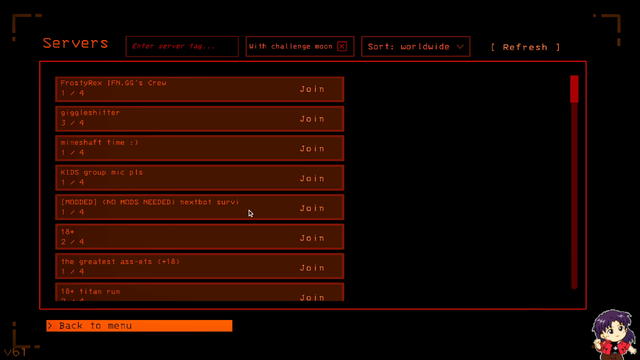Viewport: 640px width, 360px height.
Task: Join the 'KIDS group mic pls' server
Action: pos(312,178)
